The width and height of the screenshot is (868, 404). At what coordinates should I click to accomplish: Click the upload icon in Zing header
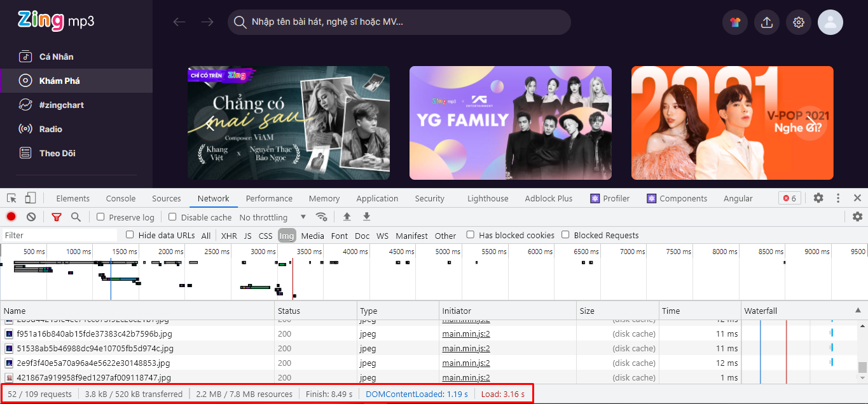(767, 22)
